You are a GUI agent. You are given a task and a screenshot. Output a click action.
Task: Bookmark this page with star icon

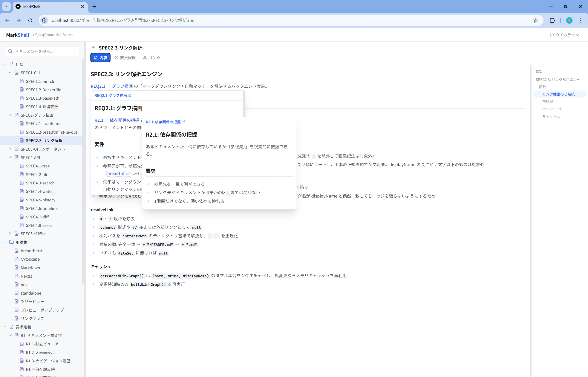pyautogui.click(x=535, y=20)
